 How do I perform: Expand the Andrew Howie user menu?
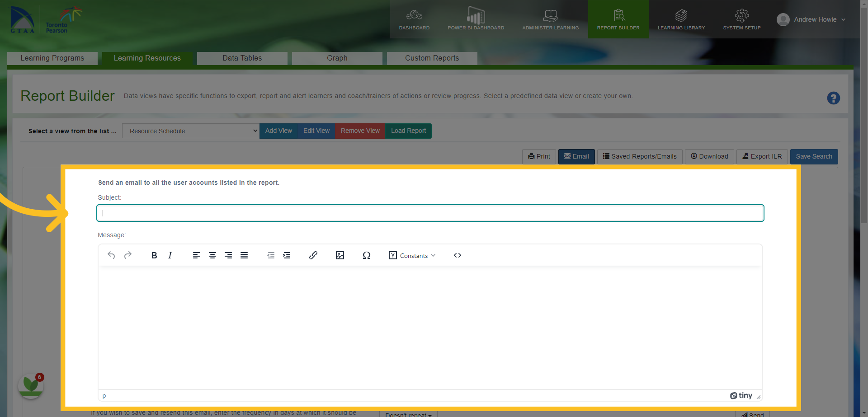(x=811, y=19)
